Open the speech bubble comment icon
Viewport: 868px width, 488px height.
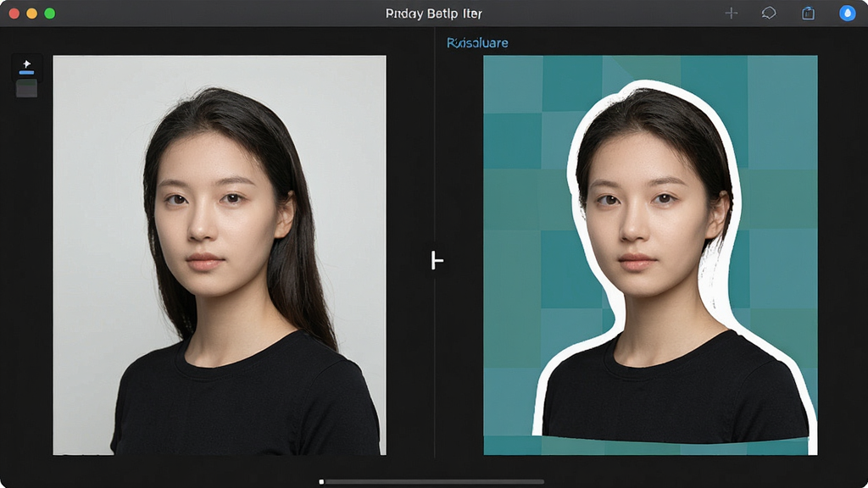point(769,13)
